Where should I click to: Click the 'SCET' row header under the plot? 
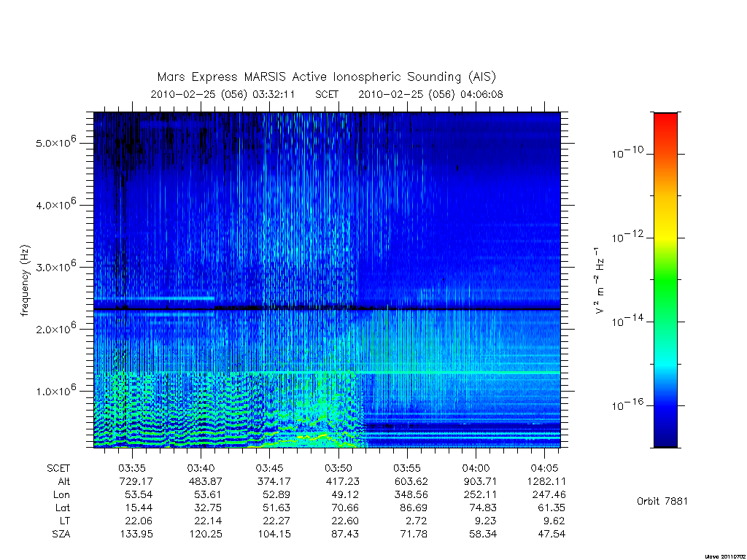click(58, 468)
